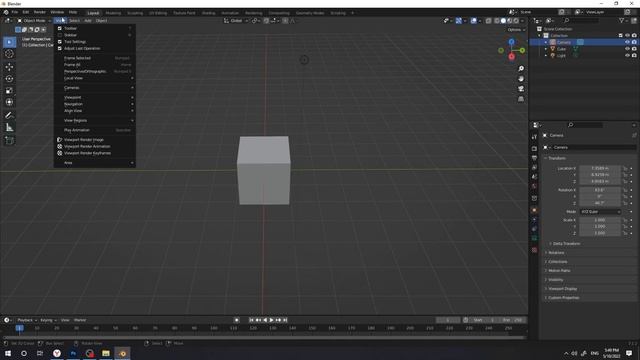Image resolution: width=640 pixels, height=360 pixels.
Task: Click the viewport pan hand icon
Action: pyautogui.click(x=521, y=79)
